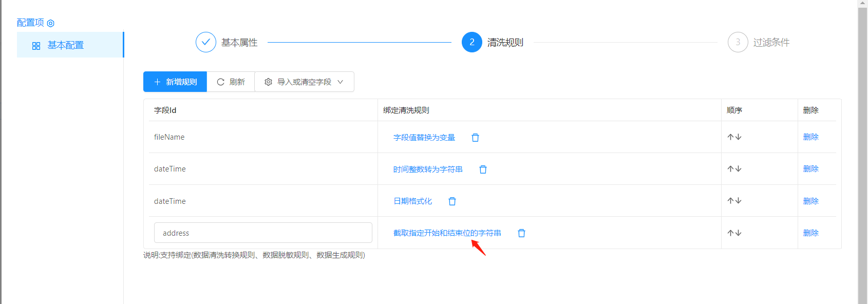This screenshot has width=868, height=304.
Task: Click the 刷新 button
Action: (231, 82)
